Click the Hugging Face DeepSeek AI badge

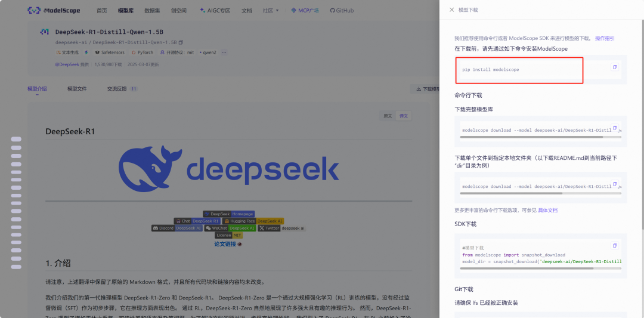[253, 221]
